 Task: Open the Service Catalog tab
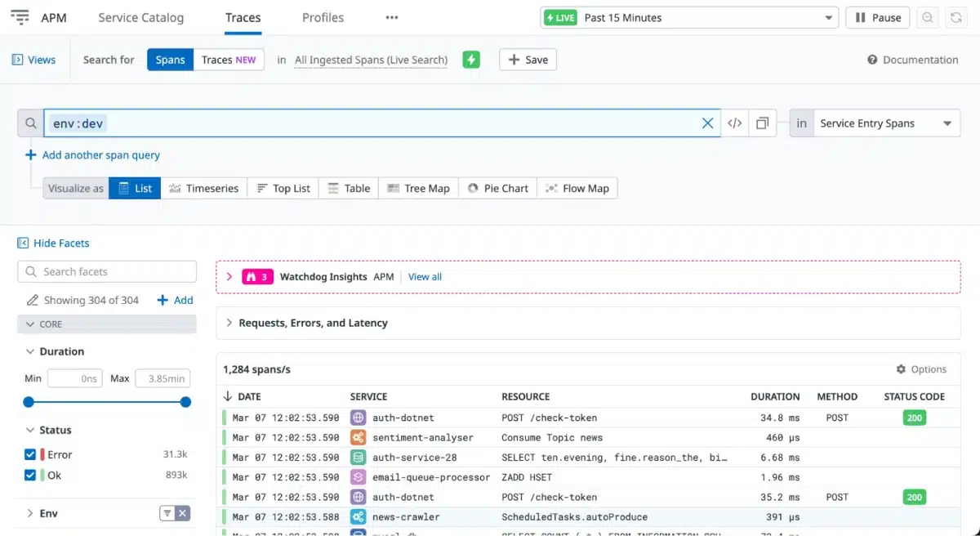(140, 17)
